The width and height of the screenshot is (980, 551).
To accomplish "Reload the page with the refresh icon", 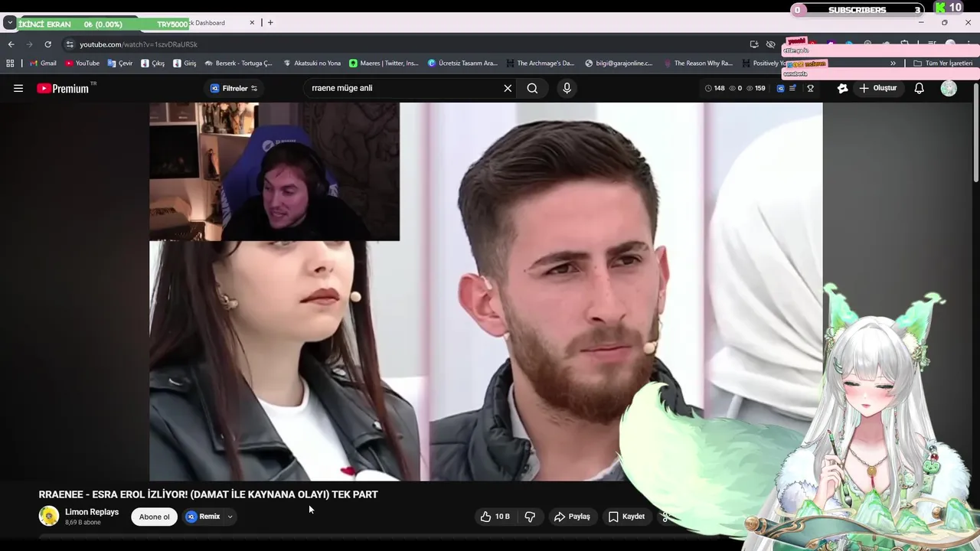I will click(x=47, y=44).
